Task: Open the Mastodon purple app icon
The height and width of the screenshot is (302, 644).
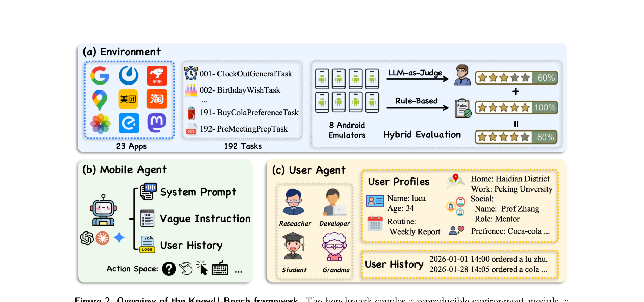Action: [157, 123]
